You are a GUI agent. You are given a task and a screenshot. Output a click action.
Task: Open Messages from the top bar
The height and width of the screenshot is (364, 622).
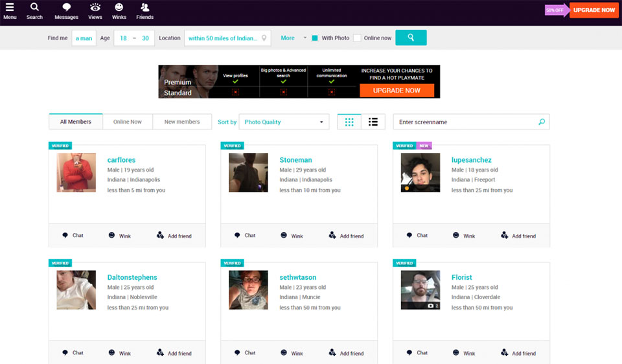click(66, 8)
